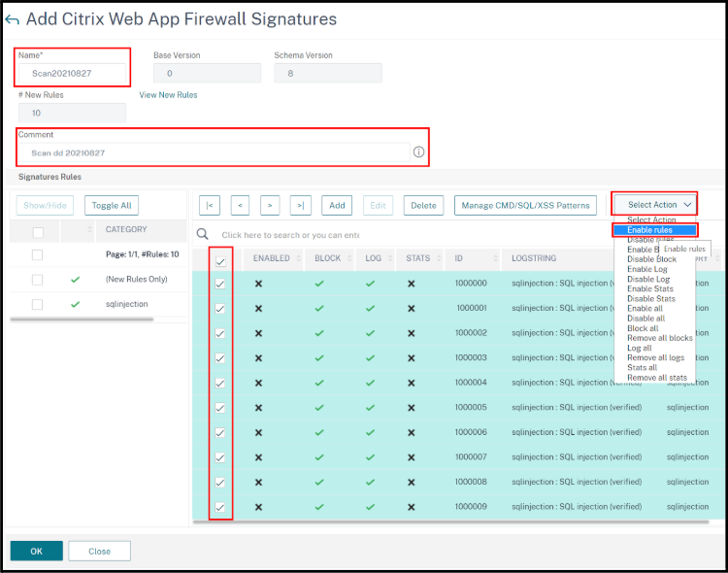Choose Block all option
Viewport: 728px width, 573px height.
point(643,328)
